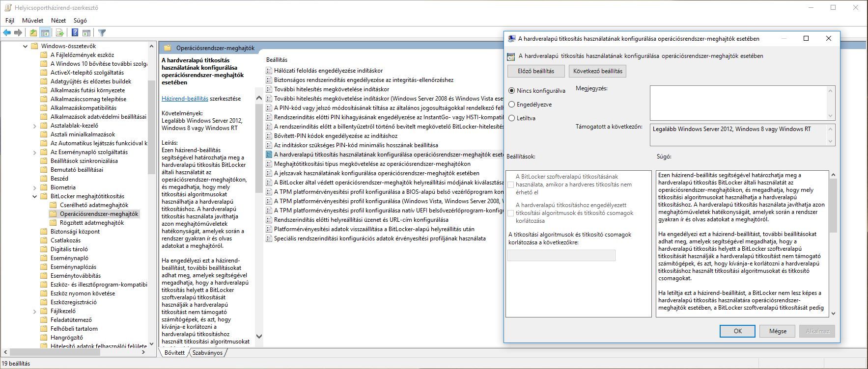
Task: Select the 'Letiltva' radio button
Action: click(512, 118)
